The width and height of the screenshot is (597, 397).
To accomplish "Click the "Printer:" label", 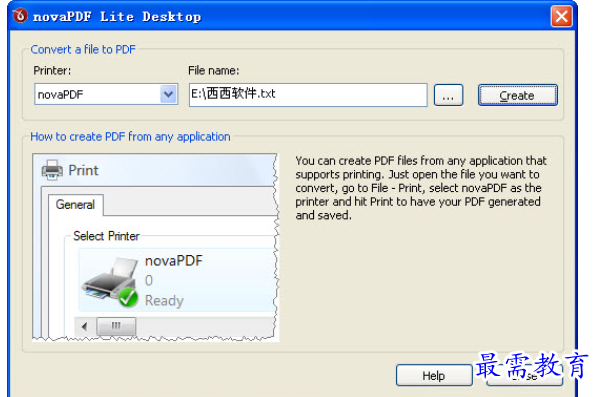I will [x=52, y=70].
